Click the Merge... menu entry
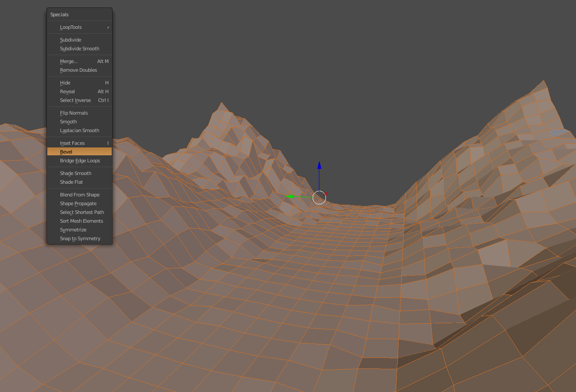 79,61
